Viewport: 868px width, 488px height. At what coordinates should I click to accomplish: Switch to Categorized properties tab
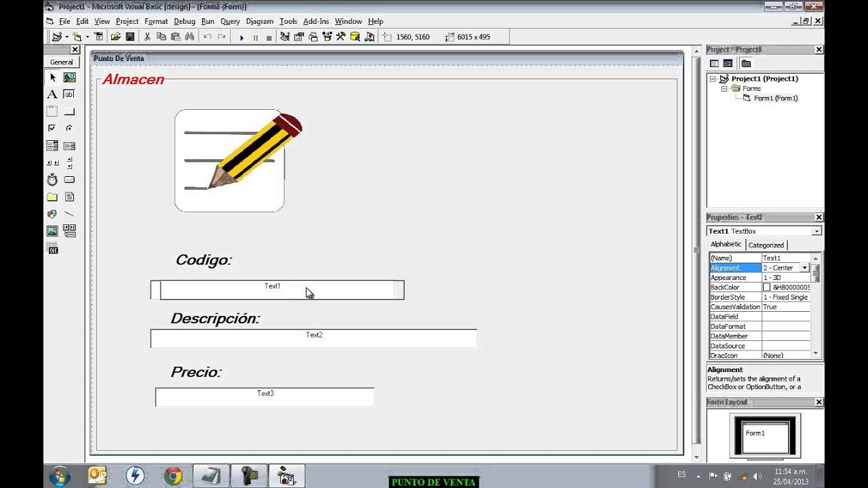tap(766, 245)
